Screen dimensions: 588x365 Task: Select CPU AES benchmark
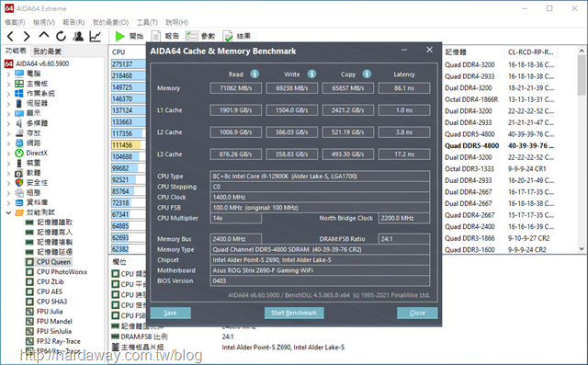[x=50, y=291]
